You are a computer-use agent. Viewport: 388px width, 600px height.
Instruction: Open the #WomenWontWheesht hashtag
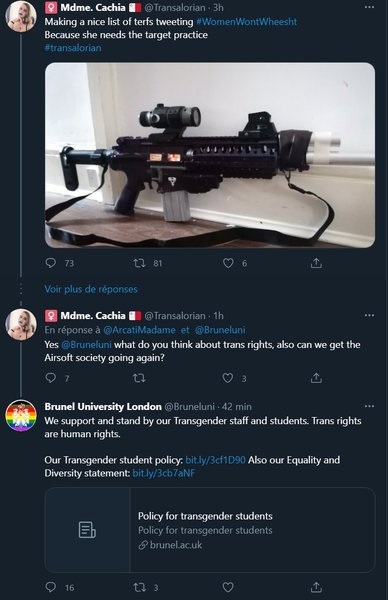tap(246, 21)
